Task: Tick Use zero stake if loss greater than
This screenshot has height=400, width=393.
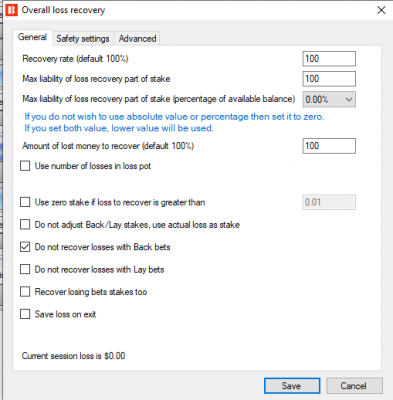Action: [25, 202]
